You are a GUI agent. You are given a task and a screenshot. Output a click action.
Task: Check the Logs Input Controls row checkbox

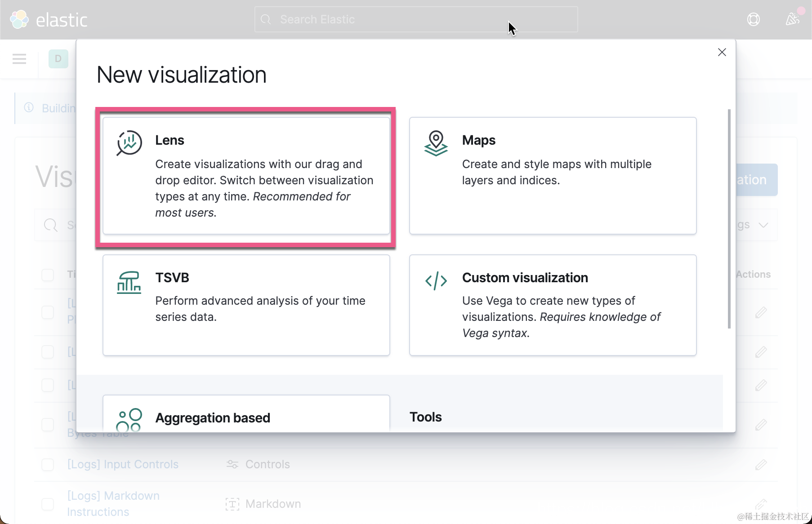point(48,464)
